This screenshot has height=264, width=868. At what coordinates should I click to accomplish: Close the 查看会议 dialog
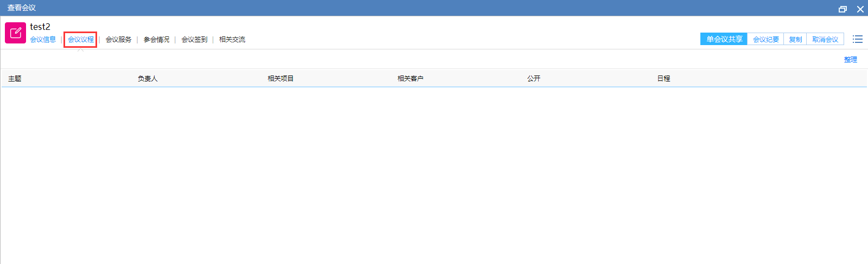click(x=860, y=9)
